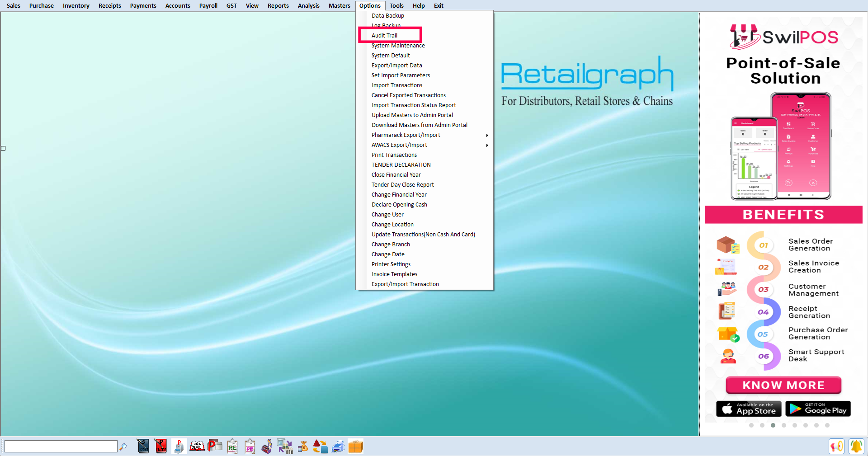Image resolution: width=868 pixels, height=456 pixels.
Task: Select the first carousel dot in ad panel
Action: pos(751,425)
